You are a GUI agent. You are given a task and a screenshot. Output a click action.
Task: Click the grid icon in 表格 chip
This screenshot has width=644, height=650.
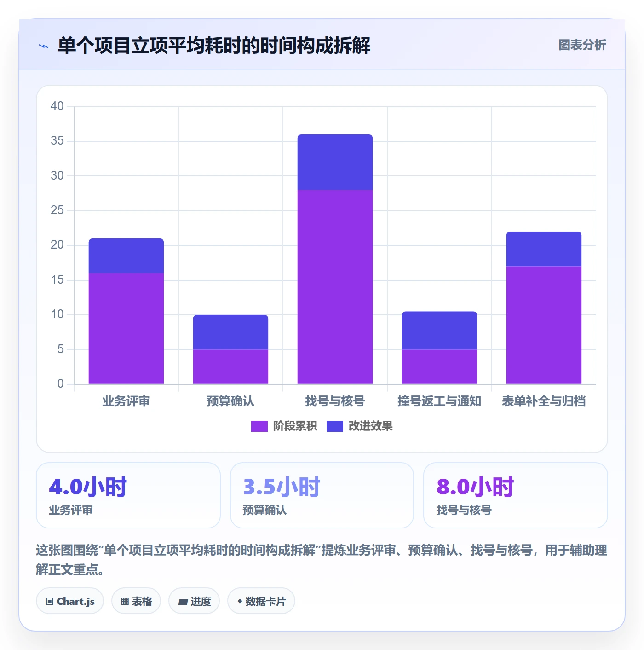coord(125,602)
